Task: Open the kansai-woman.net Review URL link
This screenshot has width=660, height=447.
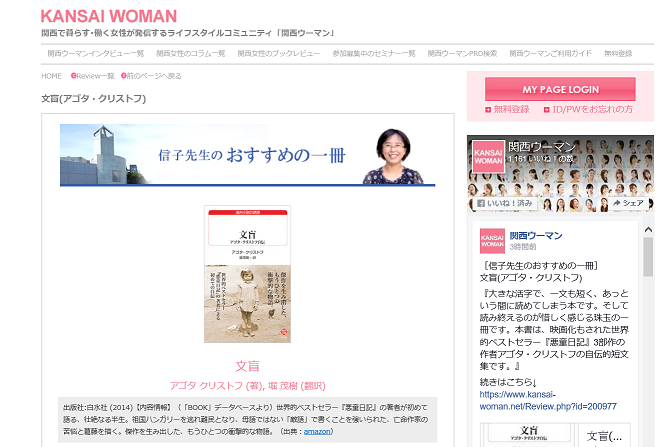Action: [548, 400]
